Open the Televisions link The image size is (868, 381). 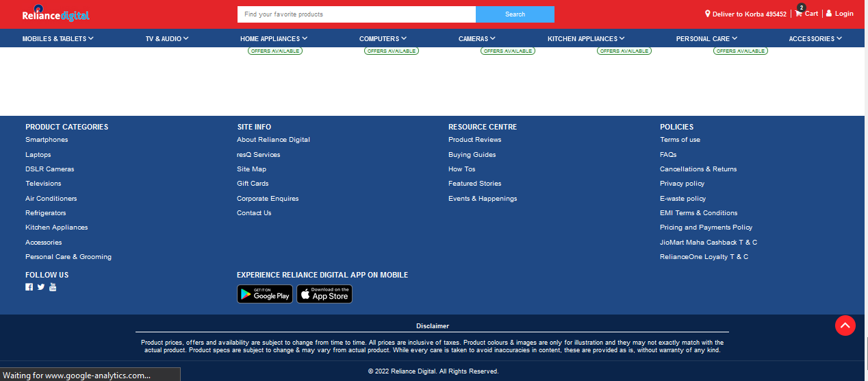click(43, 184)
